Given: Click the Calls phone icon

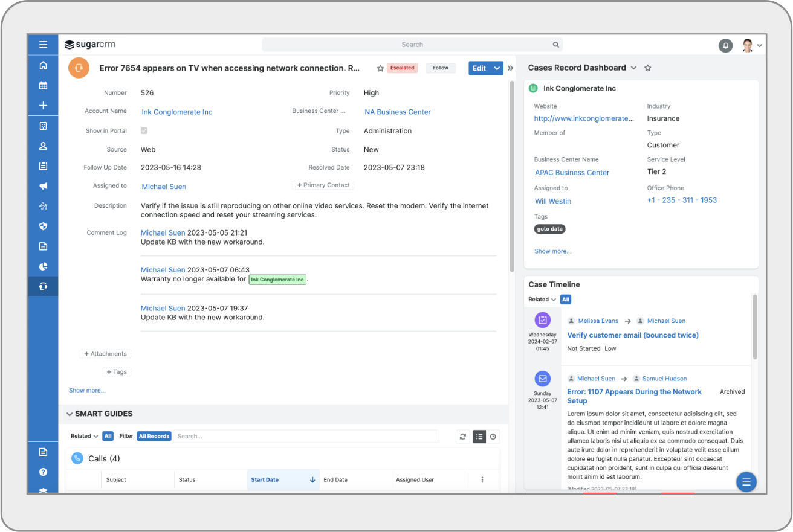Looking at the screenshot, I should click(77, 458).
